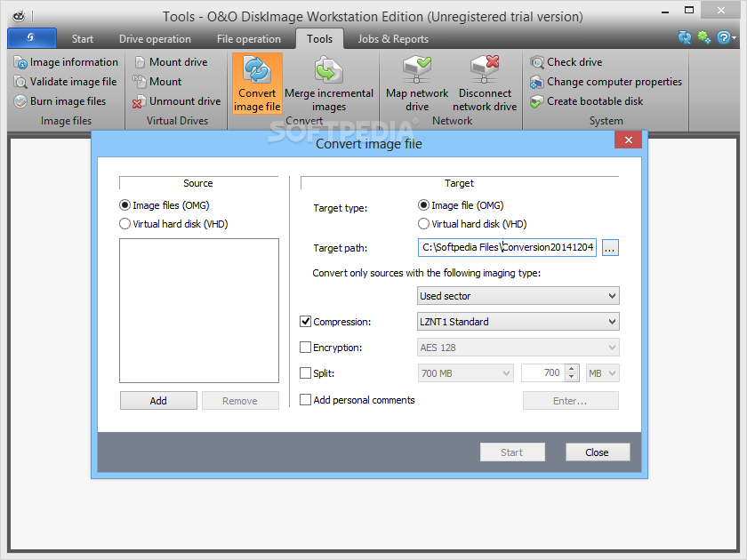This screenshot has width=747, height=560.
Task: Run Check drive tool
Action: 566,62
